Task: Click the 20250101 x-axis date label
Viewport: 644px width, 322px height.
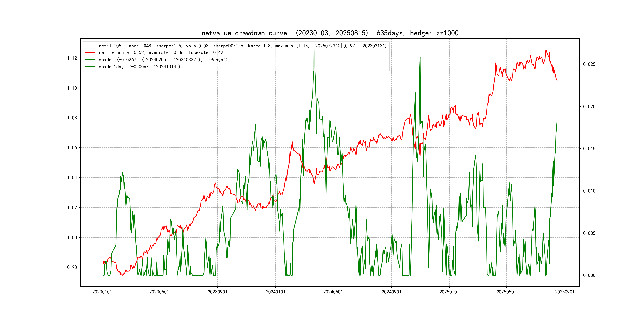Action: pos(449,292)
